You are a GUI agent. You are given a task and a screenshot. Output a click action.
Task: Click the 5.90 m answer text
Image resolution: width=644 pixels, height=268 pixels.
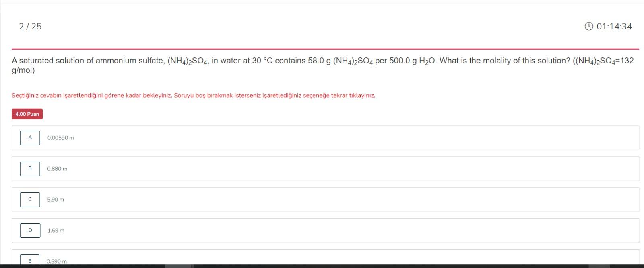(x=56, y=200)
